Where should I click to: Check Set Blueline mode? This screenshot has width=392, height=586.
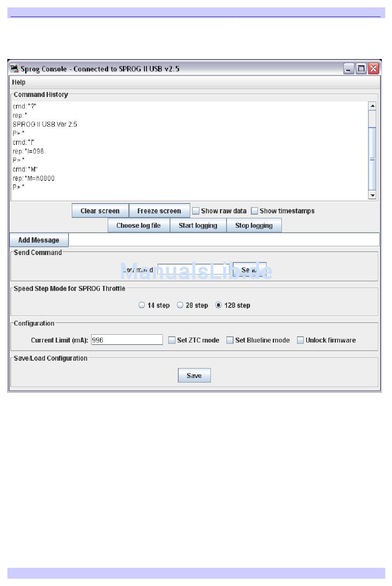[x=230, y=340]
